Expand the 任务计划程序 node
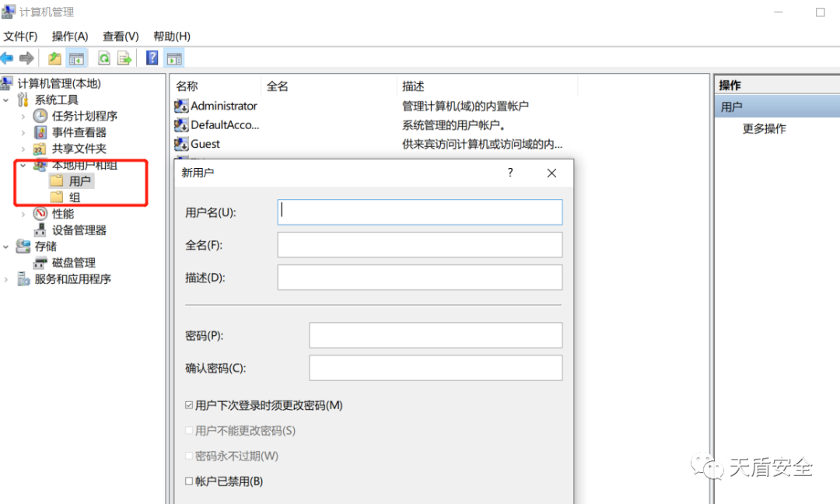This screenshot has height=504, width=840. pos(23,116)
